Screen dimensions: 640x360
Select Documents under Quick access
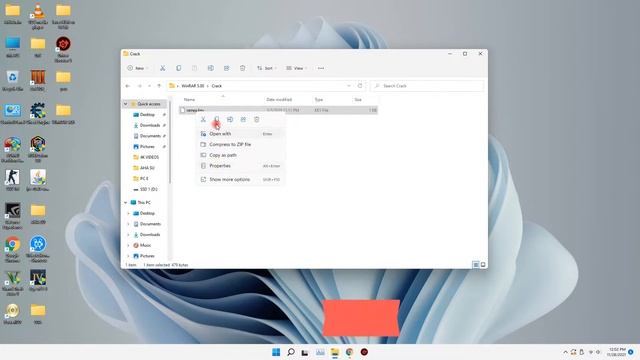150,136
